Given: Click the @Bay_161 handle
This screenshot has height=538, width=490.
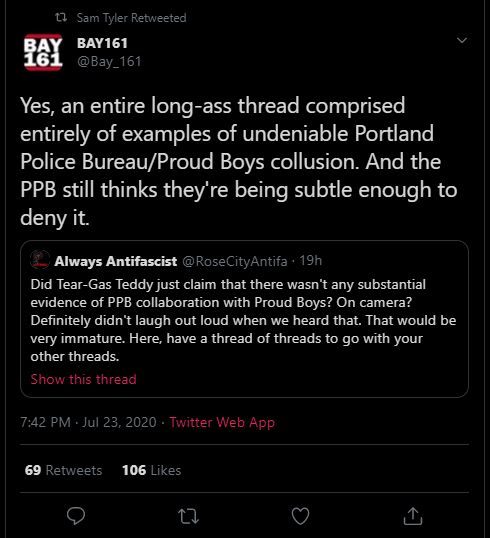Looking at the screenshot, I should tap(109, 61).
